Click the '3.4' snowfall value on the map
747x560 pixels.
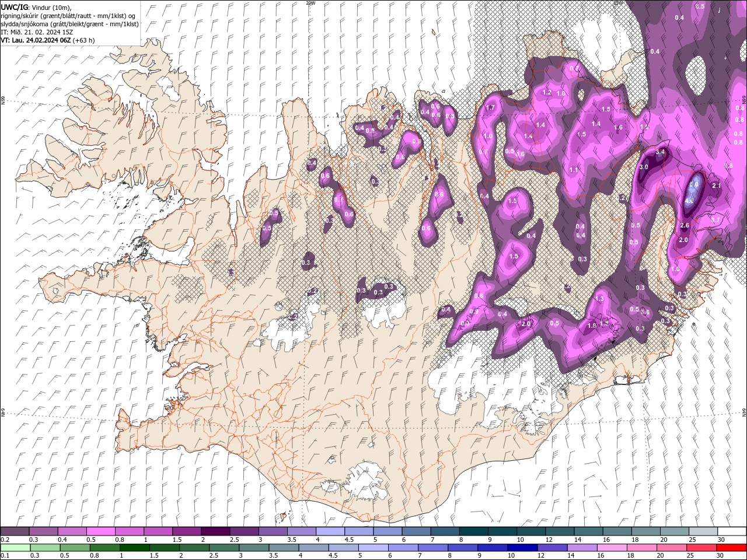point(661,152)
